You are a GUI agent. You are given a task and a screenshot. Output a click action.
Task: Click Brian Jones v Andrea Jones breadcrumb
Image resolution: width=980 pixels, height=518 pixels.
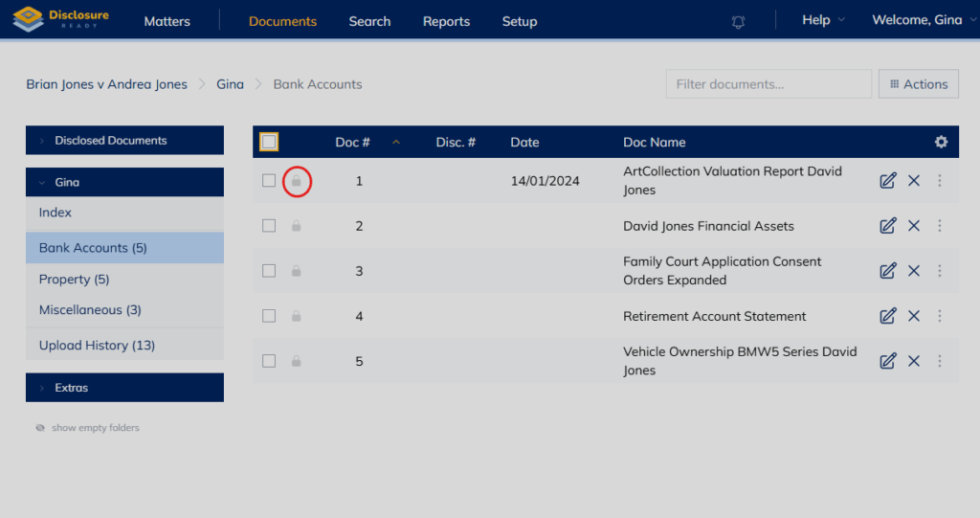106,84
